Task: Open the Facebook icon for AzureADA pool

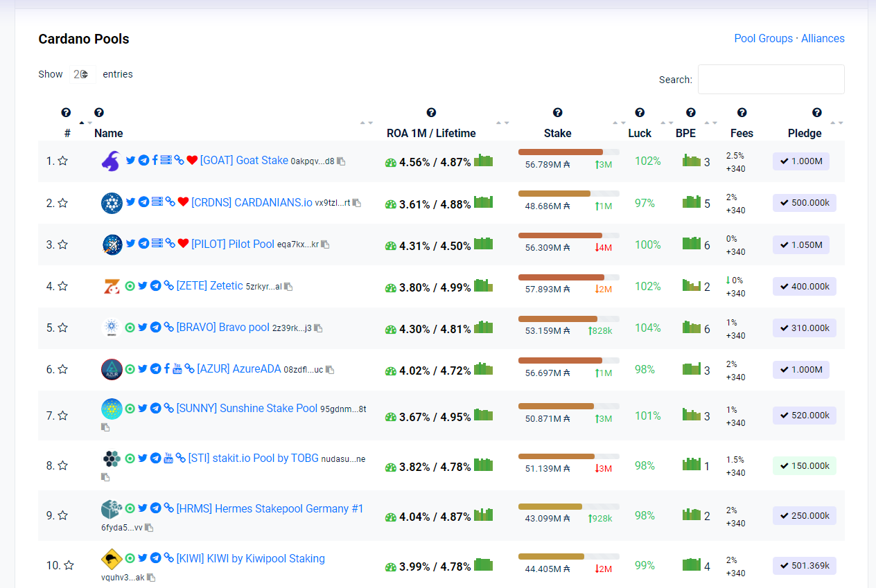Action: click(x=166, y=369)
